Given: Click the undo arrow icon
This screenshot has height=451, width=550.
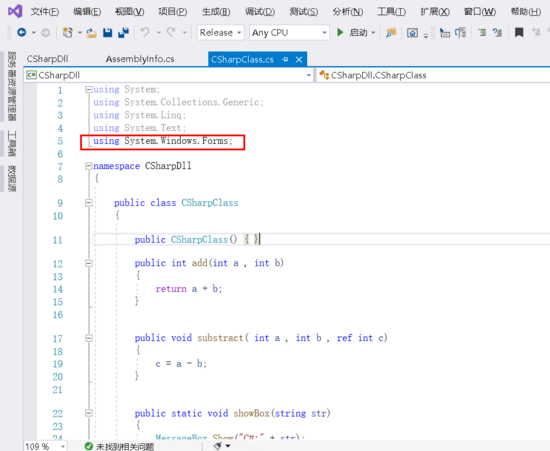Looking at the screenshot, I should (x=145, y=32).
